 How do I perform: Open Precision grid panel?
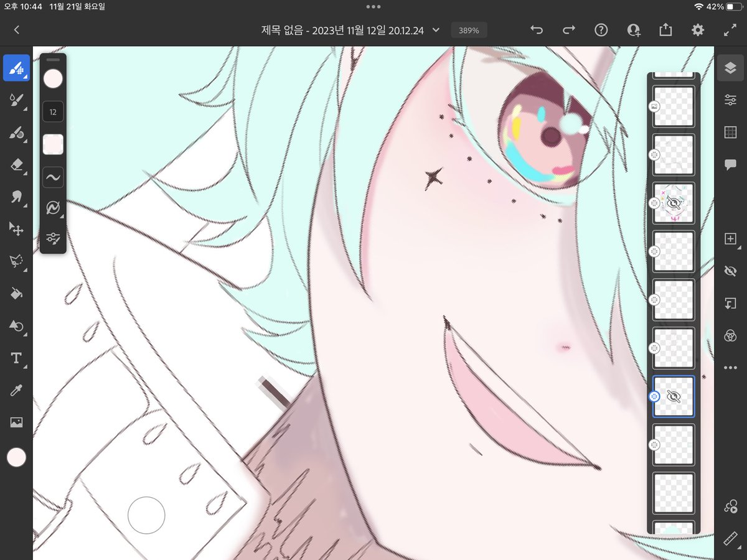point(731,133)
